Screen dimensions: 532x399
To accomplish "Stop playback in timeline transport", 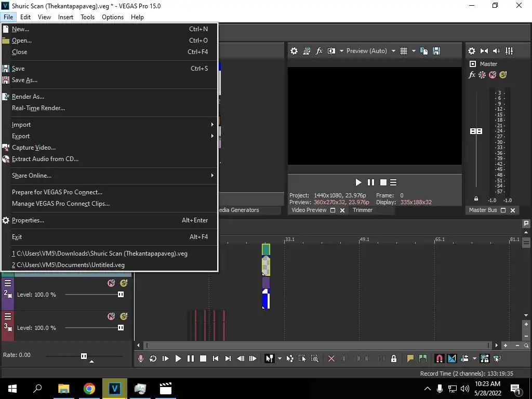I will pyautogui.click(x=203, y=358).
